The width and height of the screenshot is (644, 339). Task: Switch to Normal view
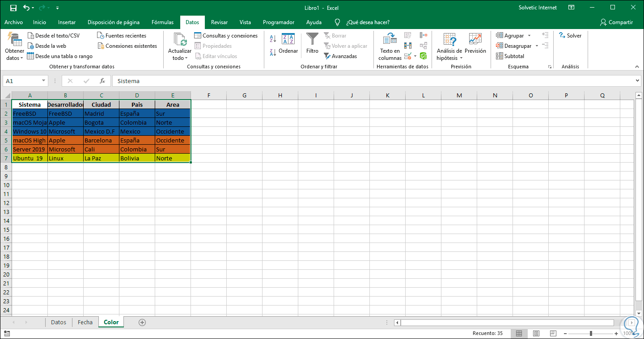(519, 334)
